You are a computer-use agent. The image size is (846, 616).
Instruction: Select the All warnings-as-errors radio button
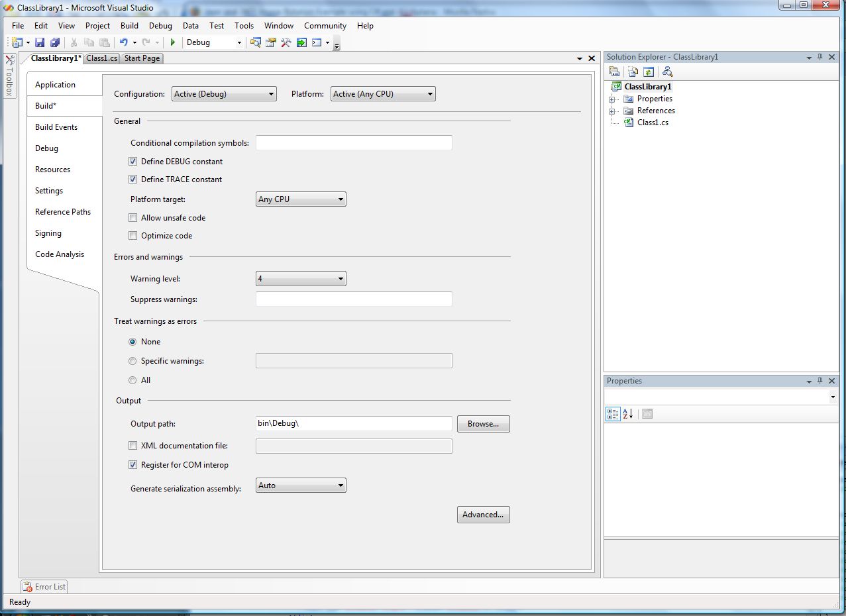132,380
